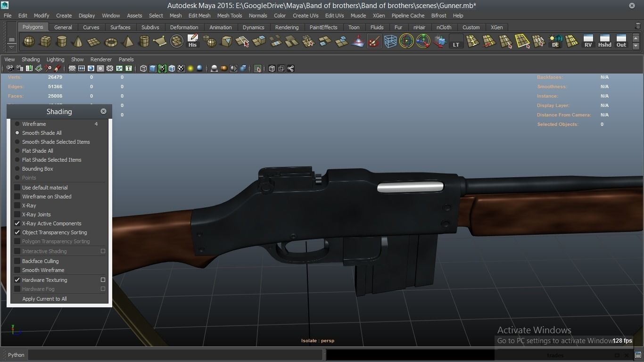Open the Edit Mesh menu

[x=199, y=16]
